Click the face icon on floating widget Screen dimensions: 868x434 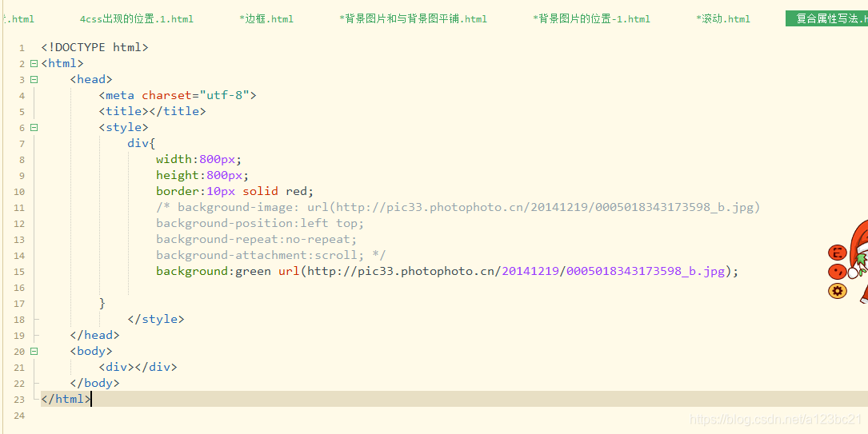[x=838, y=272]
